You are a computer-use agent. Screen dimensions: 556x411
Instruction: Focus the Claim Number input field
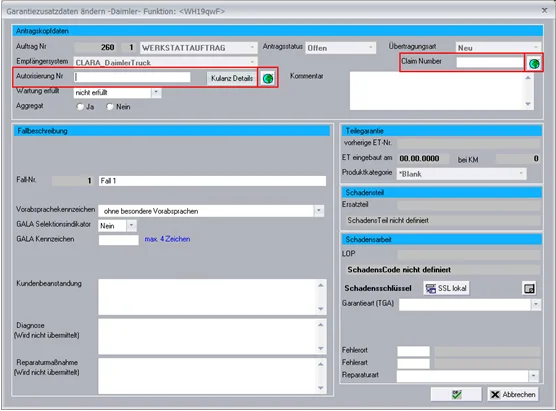coord(490,62)
